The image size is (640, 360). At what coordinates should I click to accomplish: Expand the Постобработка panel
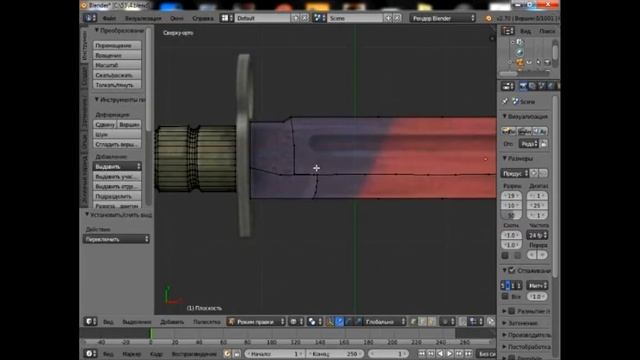[x=527, y=347]
